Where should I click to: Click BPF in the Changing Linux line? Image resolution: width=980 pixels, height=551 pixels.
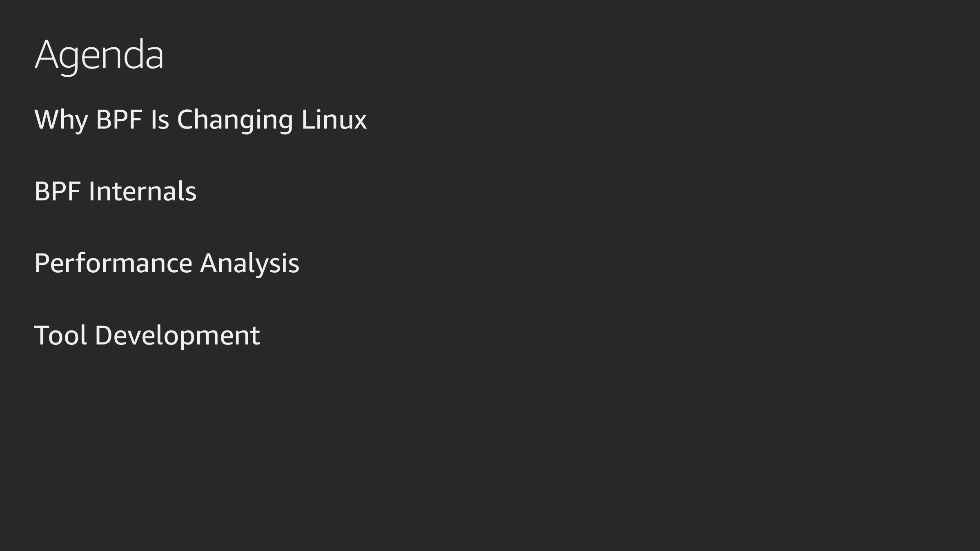point(119,120)
